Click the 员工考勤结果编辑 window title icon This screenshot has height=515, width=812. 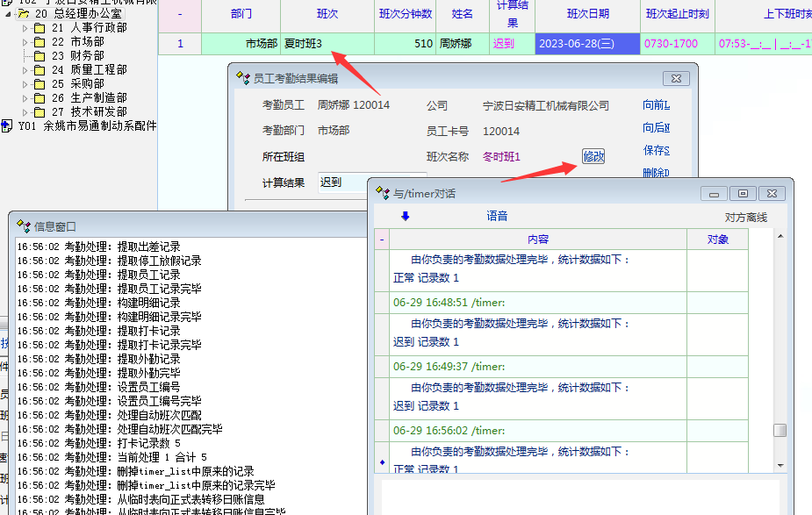click(243, 78)
